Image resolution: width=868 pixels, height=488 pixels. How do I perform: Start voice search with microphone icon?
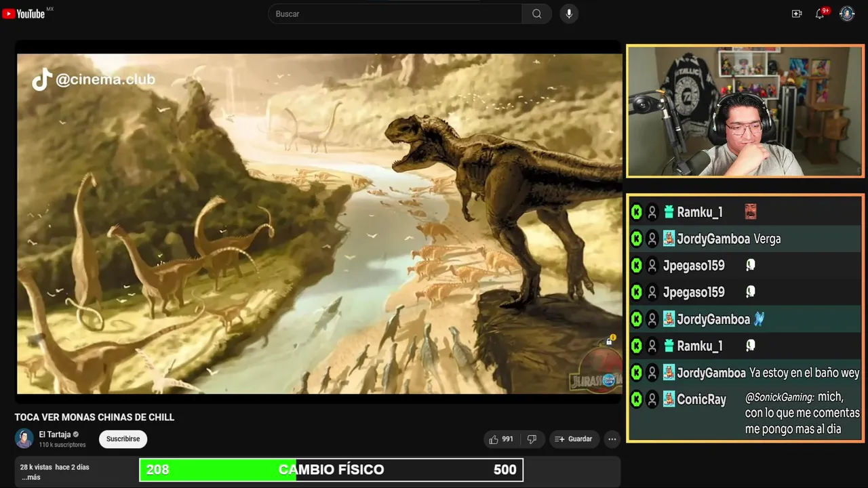[569, 14]
